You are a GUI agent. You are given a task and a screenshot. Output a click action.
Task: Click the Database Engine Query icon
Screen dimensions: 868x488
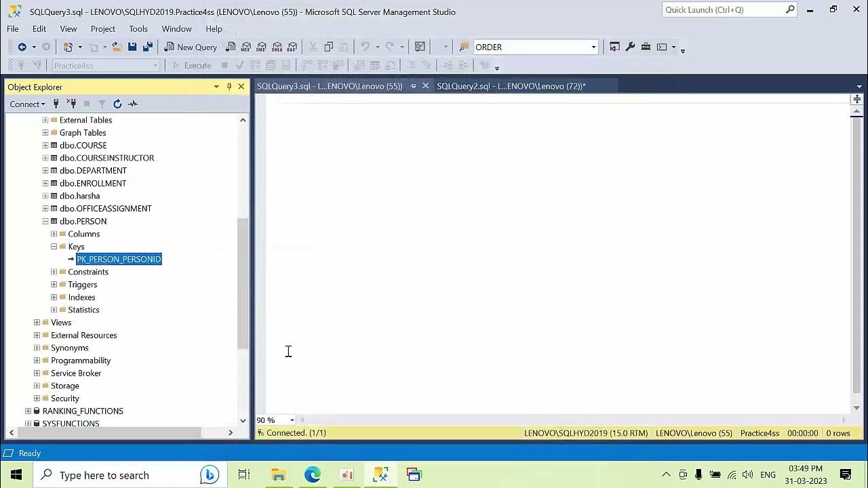click(x=231, y=47)
